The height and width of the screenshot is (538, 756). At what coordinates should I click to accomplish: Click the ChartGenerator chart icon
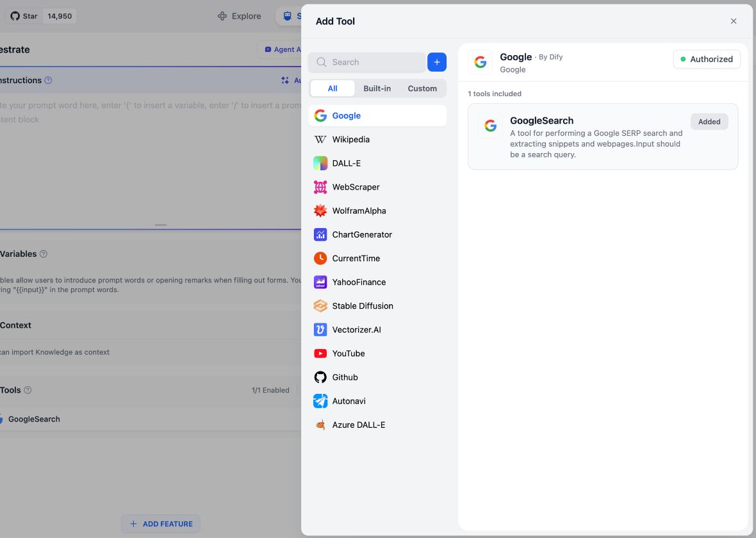tap(320, 234)
